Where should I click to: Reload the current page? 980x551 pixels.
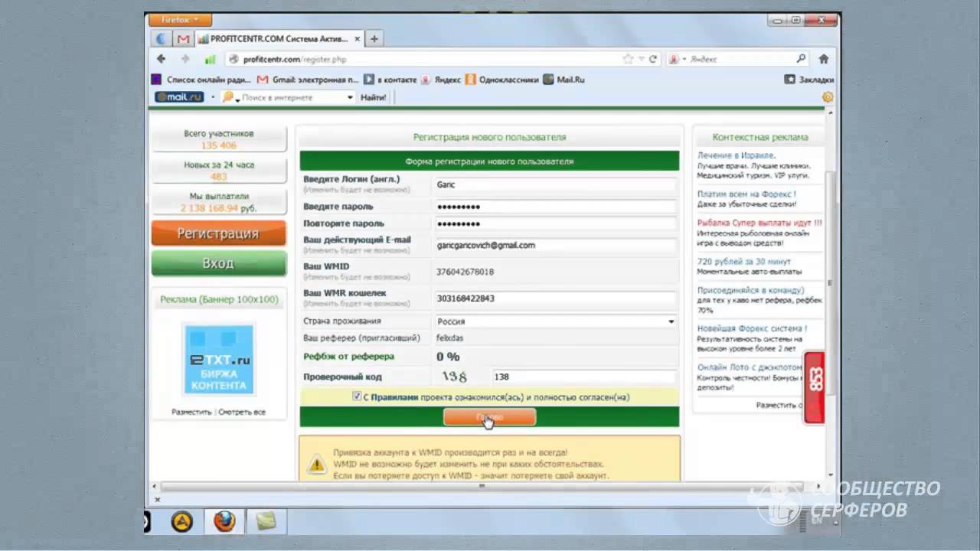(653, 59)
